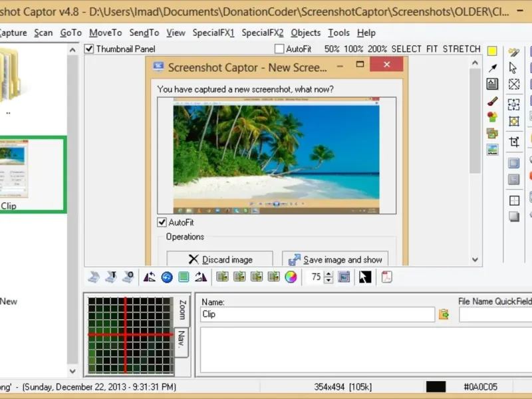Set zoom to 50%
Viewport: 532px width, 399px height.
332,49
